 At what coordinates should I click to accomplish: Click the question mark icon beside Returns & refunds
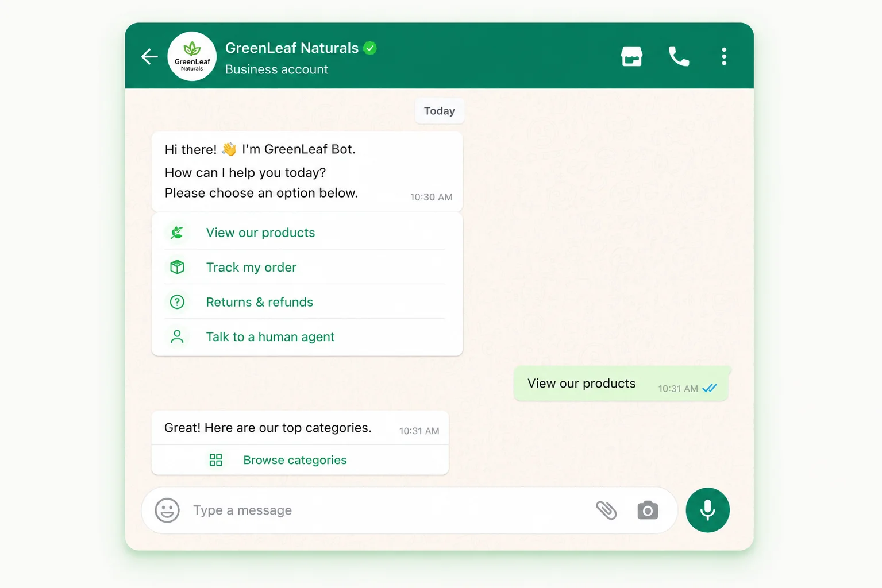click(177, 301)
